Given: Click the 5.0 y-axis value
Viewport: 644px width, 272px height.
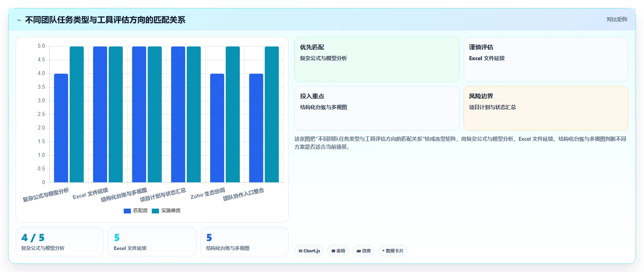Looking at the screenshot, I should coord(41,46).
